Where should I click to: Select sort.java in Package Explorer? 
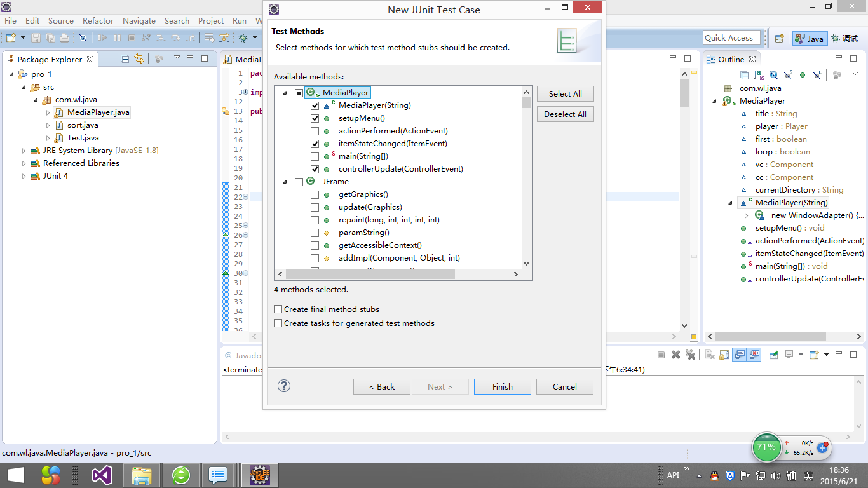tap(83, 125)
